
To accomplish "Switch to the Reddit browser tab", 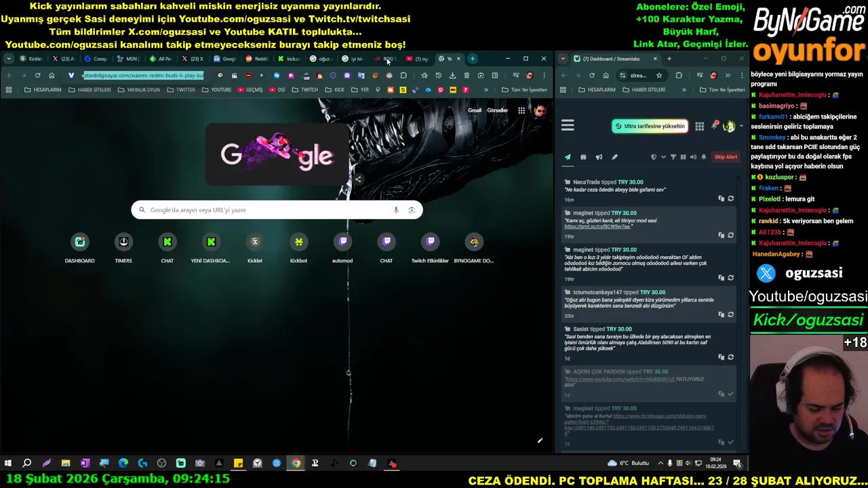I will [x=257, y=59].
